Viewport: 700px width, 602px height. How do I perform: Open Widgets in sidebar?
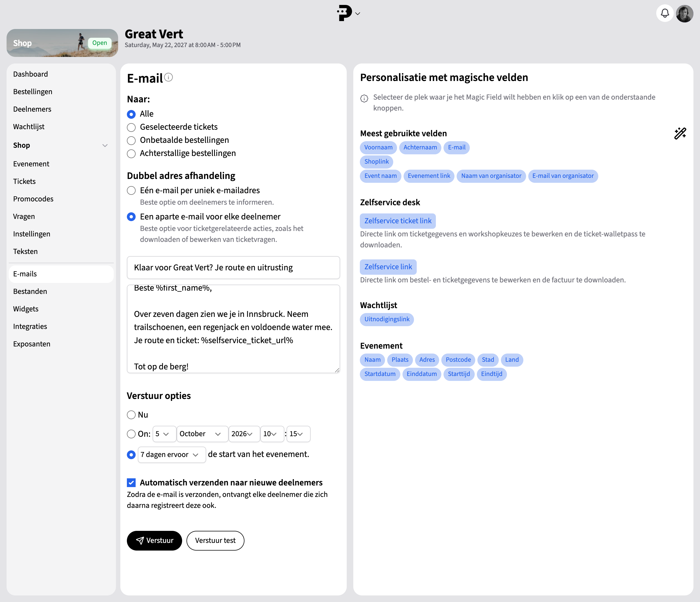[26, 309]
